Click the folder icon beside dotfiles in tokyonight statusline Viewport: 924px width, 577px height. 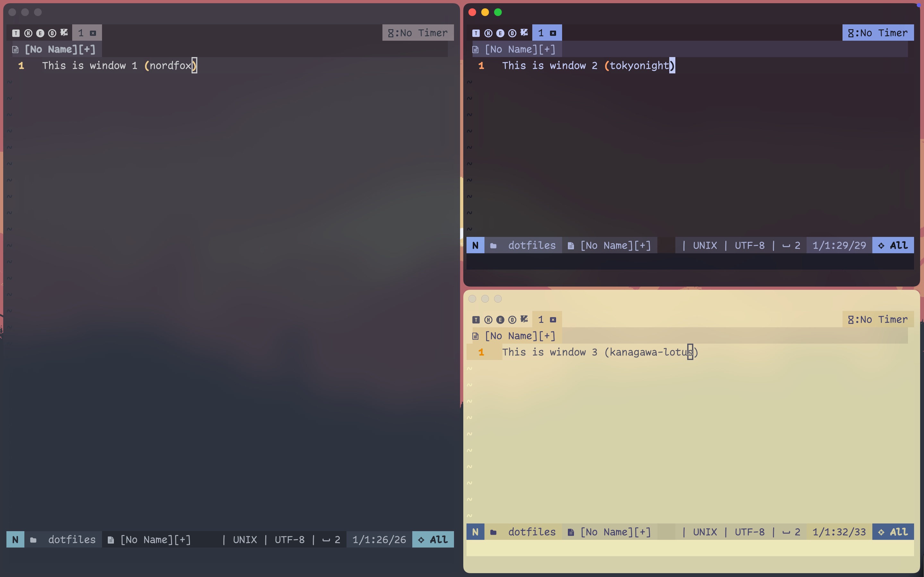click(x=493, y=246)
